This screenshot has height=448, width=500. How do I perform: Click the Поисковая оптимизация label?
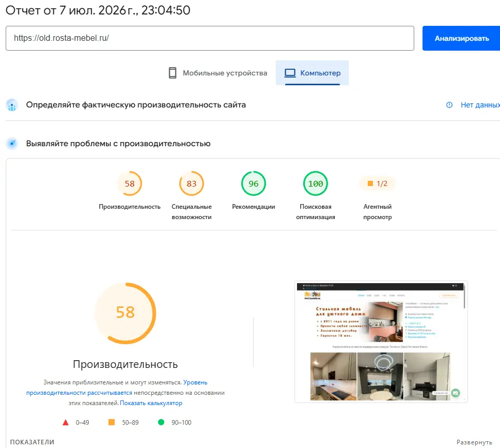pos(316,212)
